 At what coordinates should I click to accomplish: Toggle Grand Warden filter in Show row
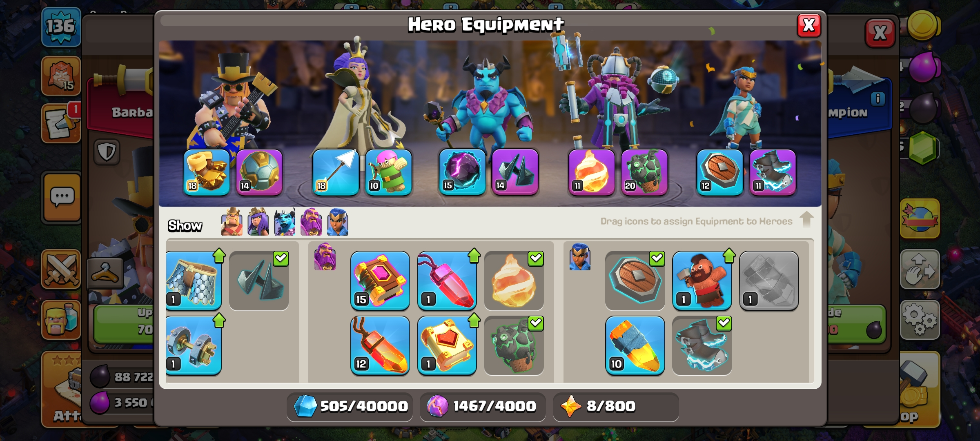coord(311,222)
